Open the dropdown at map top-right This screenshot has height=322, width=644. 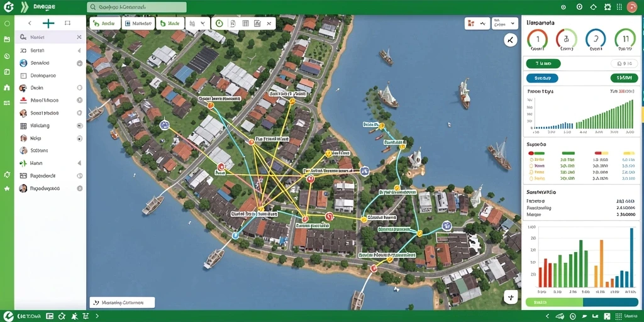click(x=505, y=23)
